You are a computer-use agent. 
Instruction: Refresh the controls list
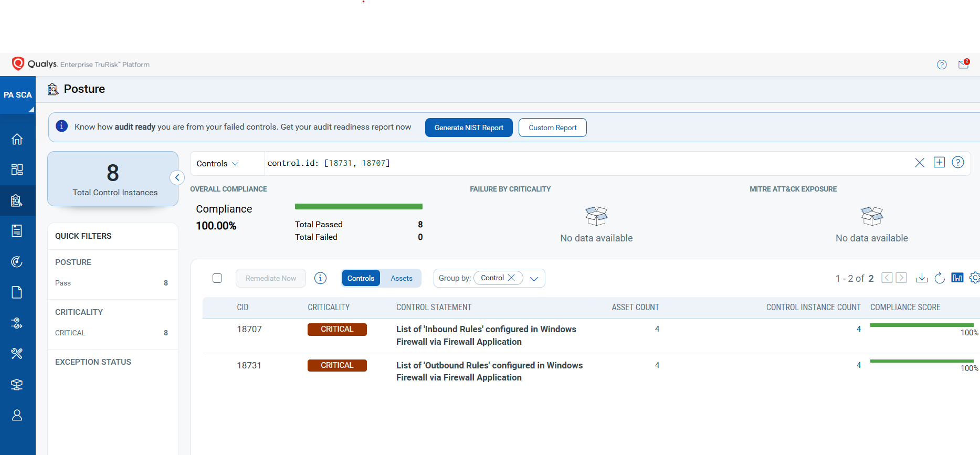point(940,278)
